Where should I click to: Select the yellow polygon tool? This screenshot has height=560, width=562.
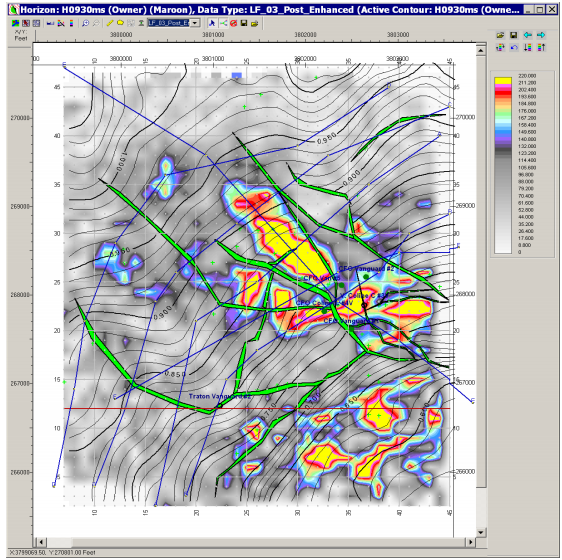[120, 23]
